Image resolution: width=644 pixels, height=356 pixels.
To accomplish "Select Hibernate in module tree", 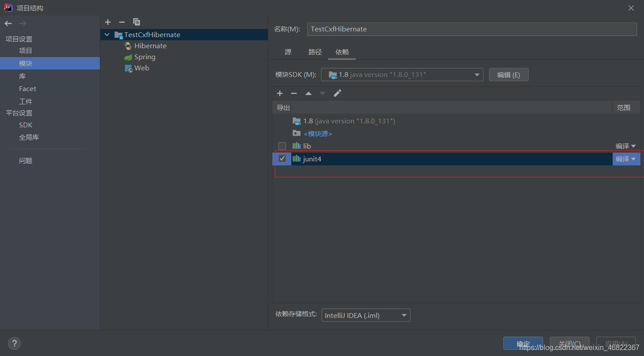I will point(150,46).
